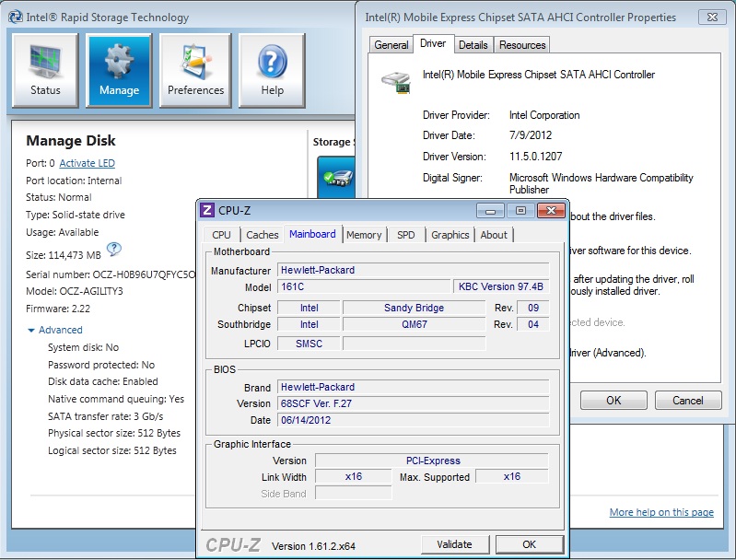Select the Driver tab in Properties
This screenshot has height=560, width=736.
433,43
